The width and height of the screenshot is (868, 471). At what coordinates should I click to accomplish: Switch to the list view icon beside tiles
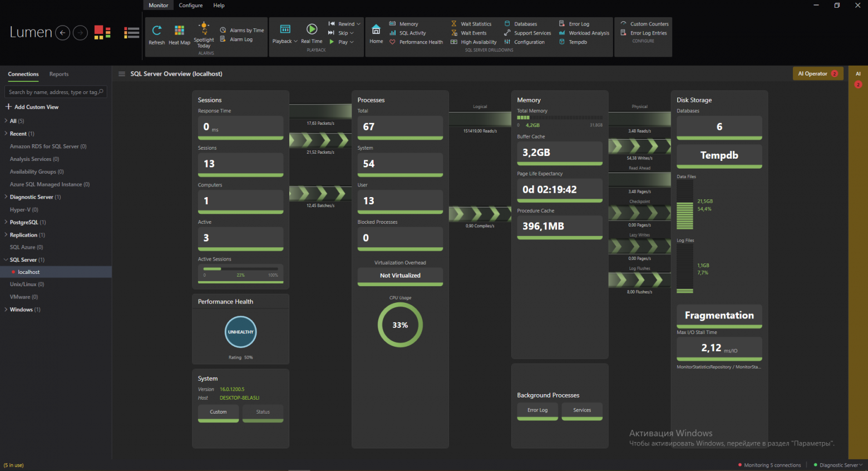(132, 33)
